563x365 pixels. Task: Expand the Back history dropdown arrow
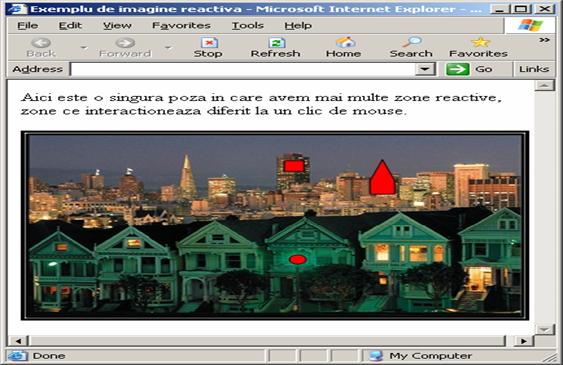click(84, 47)
